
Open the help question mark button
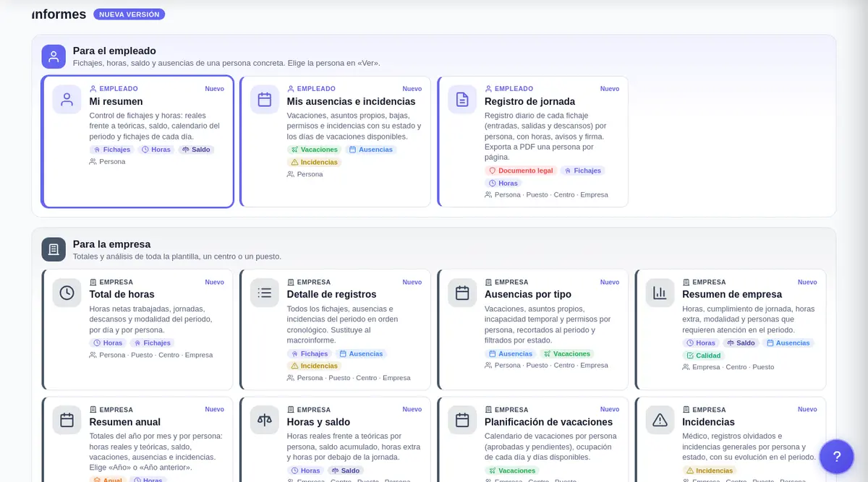point(837,457)
